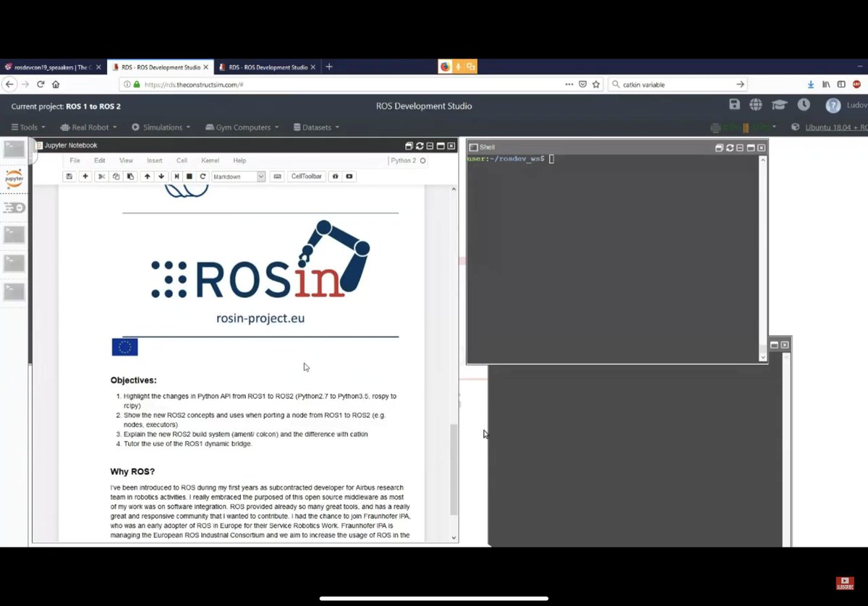868x606 pixels.
Task: Copy selected cells in the Jupyter toolbar
Action: 116,176
